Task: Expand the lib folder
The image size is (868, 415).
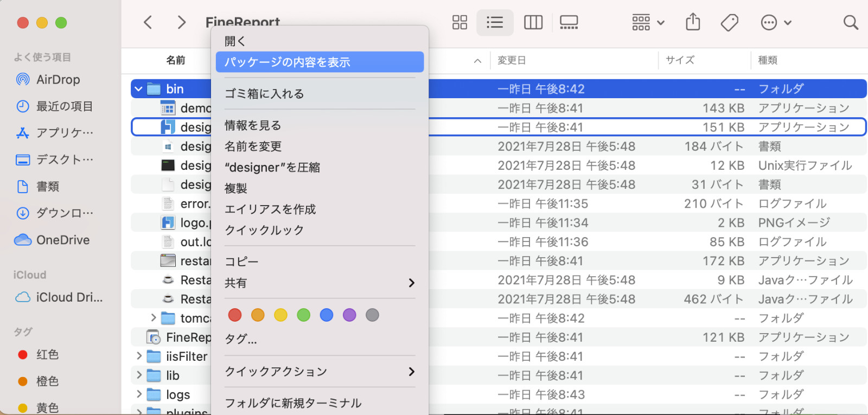Action: [139, 375]
